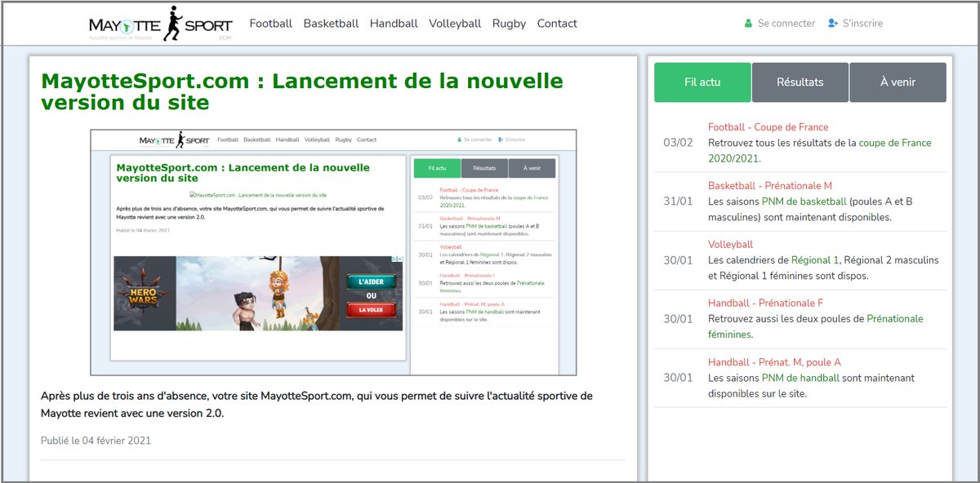Click the S'inscrire link

(862, 24)
